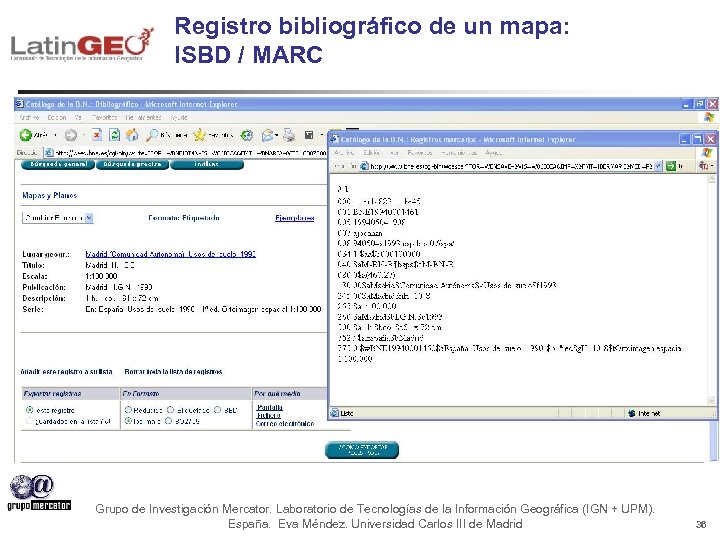This screenshot has width=720, height=540.
Task: Click the Búsqueda general button
Action: 58,164
